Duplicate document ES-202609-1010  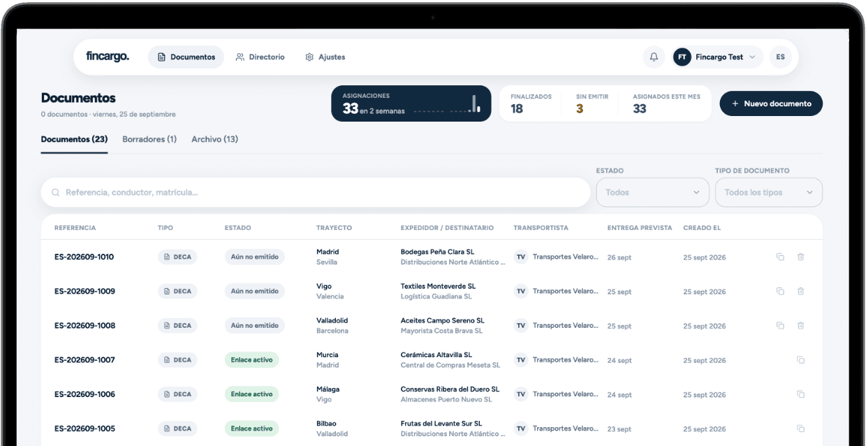point(781,257)
